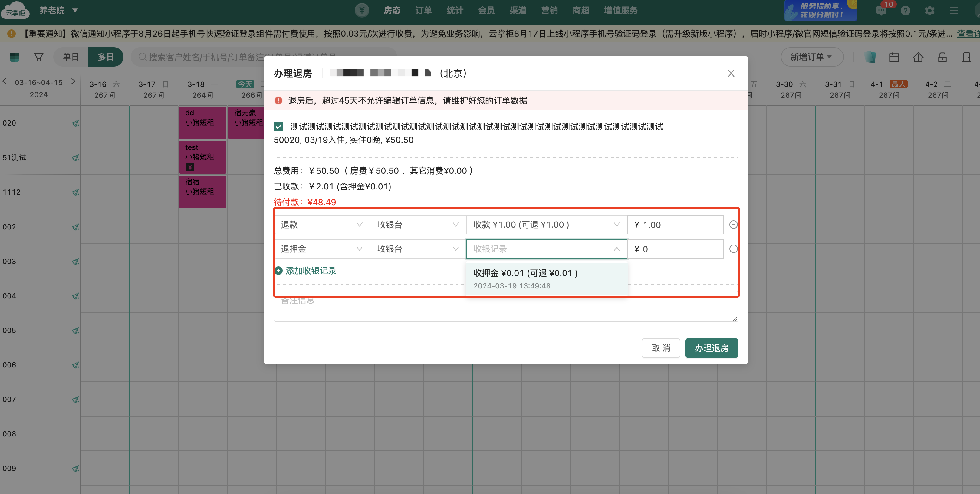Open the 营销 menu
Viewport: 980px width, 494px height.
point(550,10)
